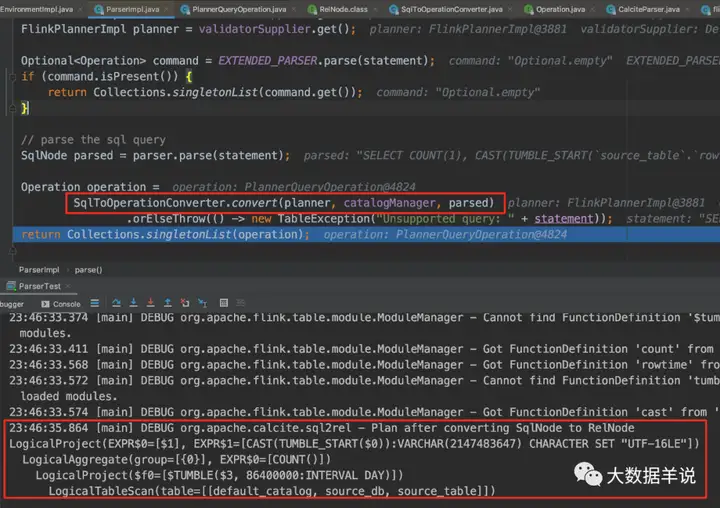
Task: Switch to the PlannerQueryOperation.java tab
Action: 239,9
